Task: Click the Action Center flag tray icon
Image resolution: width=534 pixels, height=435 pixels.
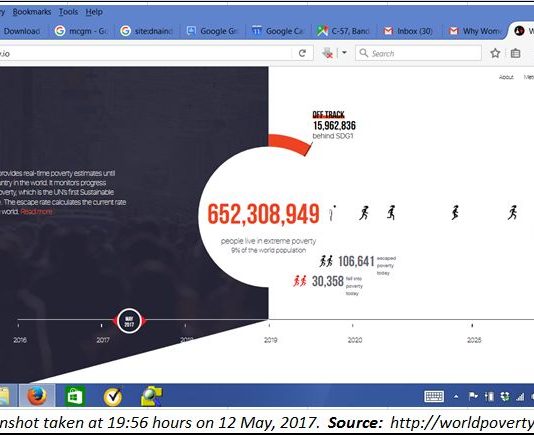Action: [x=473, y=396]
